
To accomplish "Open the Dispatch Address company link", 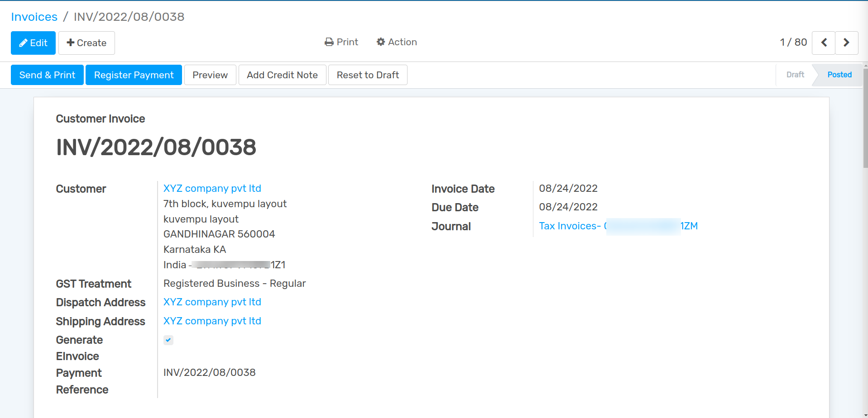I will pos(212,302).
